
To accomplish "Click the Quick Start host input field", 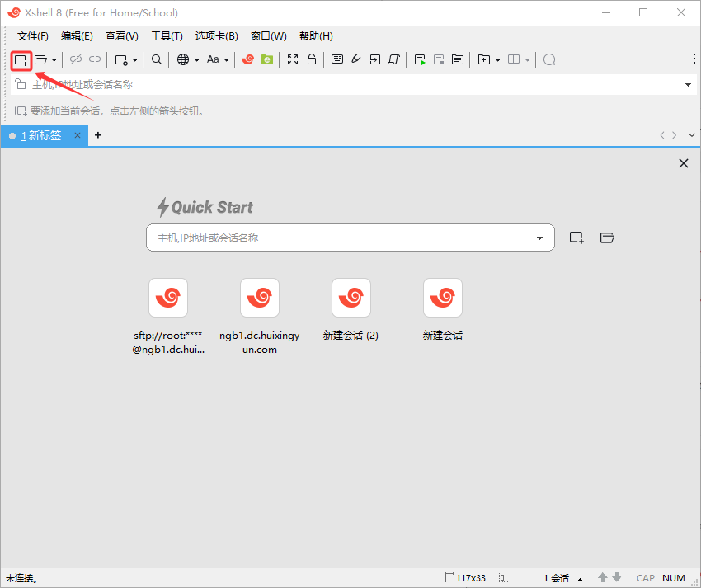I will 350,238.
